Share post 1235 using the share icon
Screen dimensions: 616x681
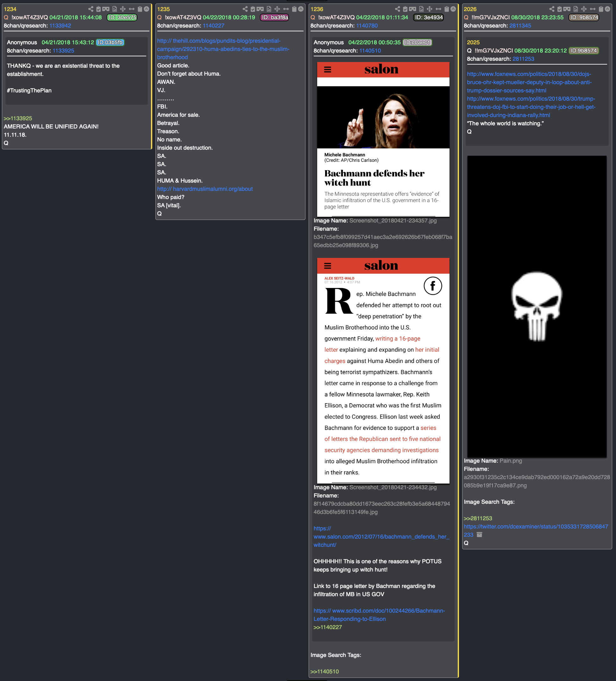pos(245,9)
